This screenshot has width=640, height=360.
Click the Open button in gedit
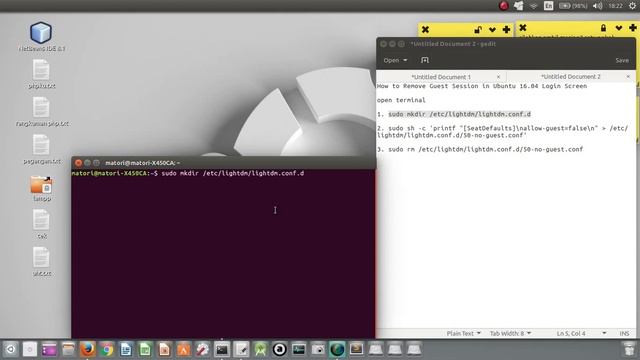tap(391, 60)
